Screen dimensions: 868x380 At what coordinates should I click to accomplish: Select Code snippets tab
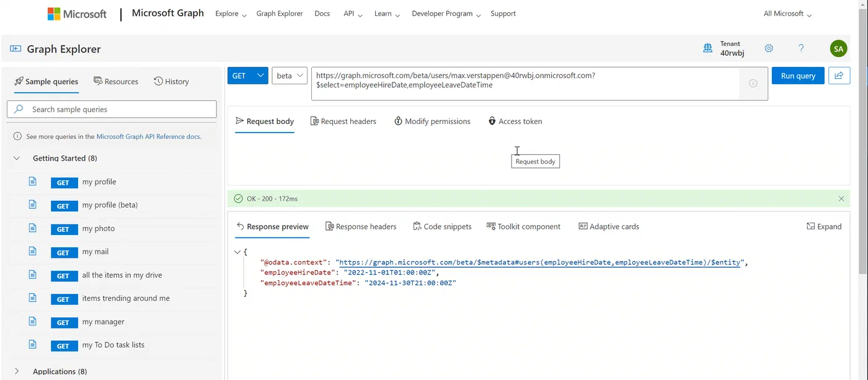(x=442, y=227)
